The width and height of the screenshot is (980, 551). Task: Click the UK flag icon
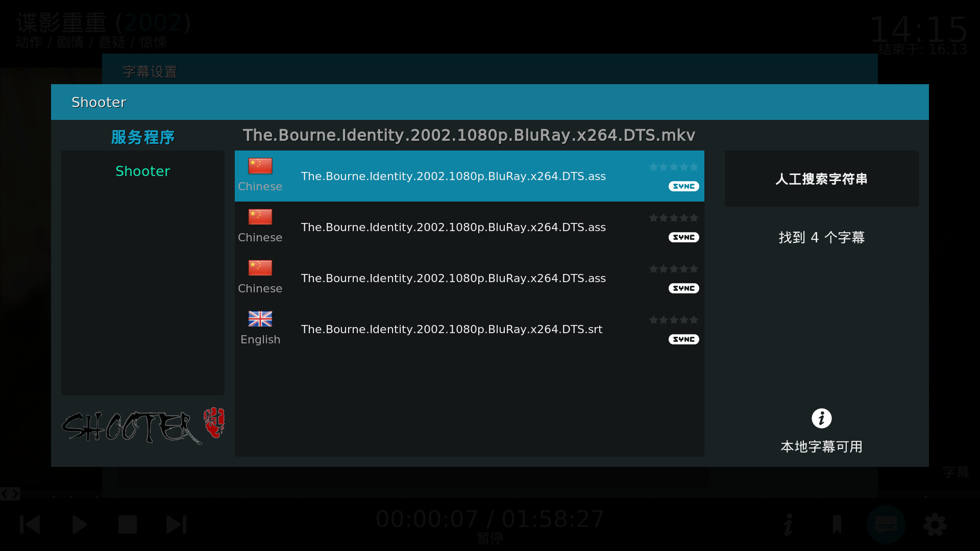(x=260, y=319)
